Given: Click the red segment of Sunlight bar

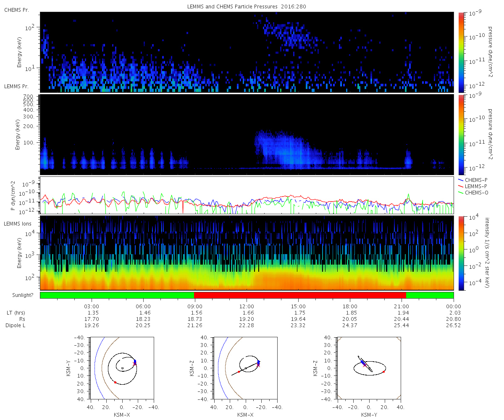Looking at the screenshot, I should pyautogui.click(x=300, y=295).
